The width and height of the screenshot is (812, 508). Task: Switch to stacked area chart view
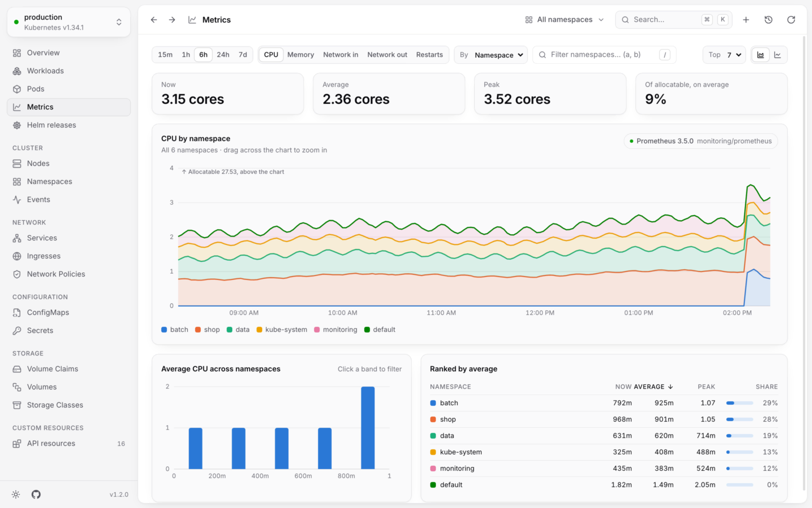761,55
